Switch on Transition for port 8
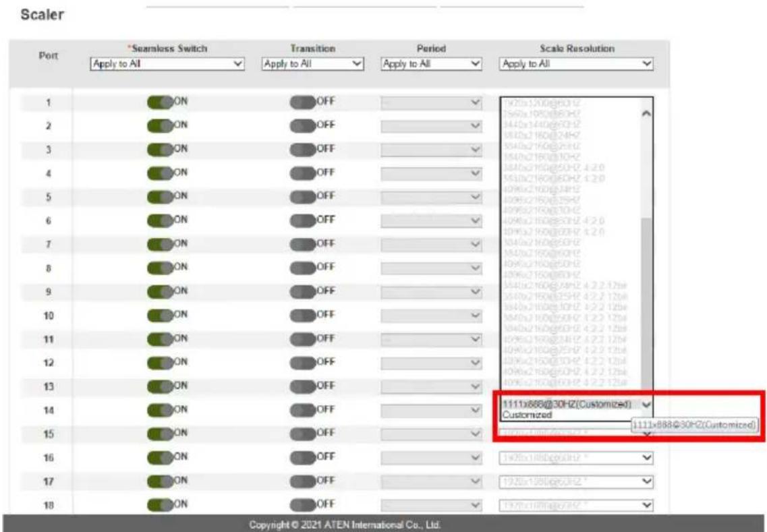This screenshot has width=767, height=532. click(303, 268)
